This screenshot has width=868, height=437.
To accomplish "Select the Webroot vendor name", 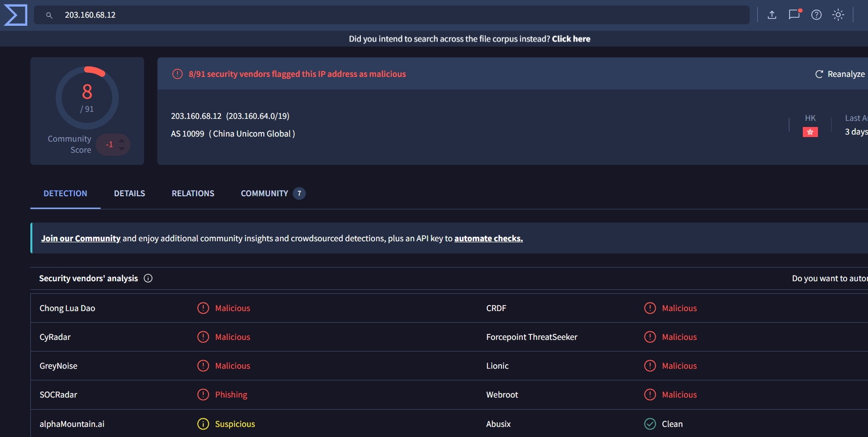I will 502,395.
